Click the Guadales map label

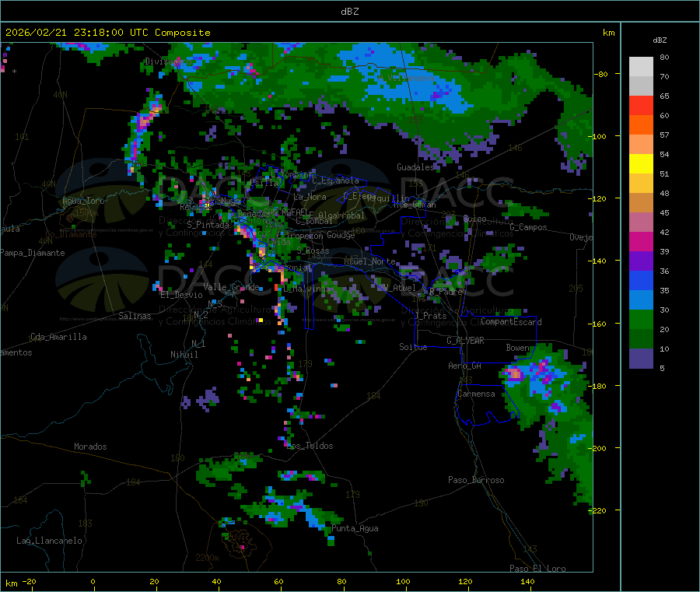(415, 167)
